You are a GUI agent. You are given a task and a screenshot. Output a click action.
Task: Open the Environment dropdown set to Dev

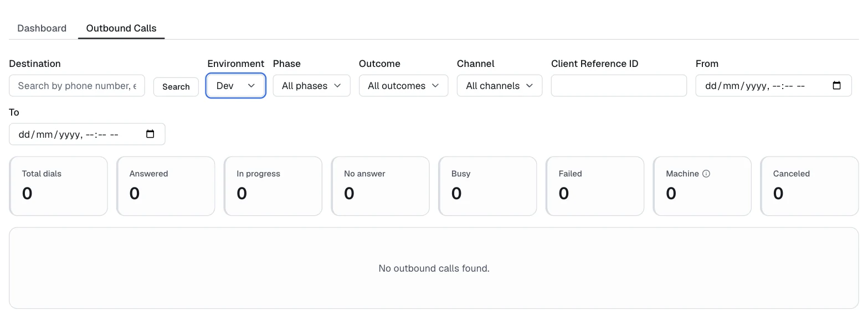point(236,86)
